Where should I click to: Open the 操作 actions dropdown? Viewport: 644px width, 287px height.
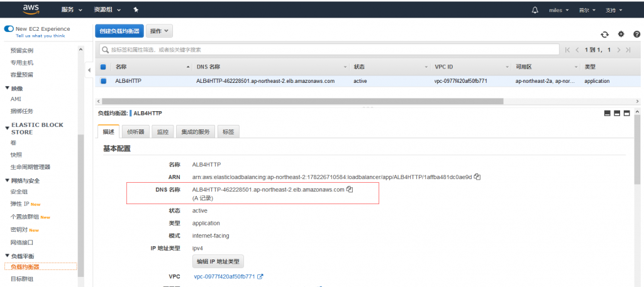(x=159, y=31)
